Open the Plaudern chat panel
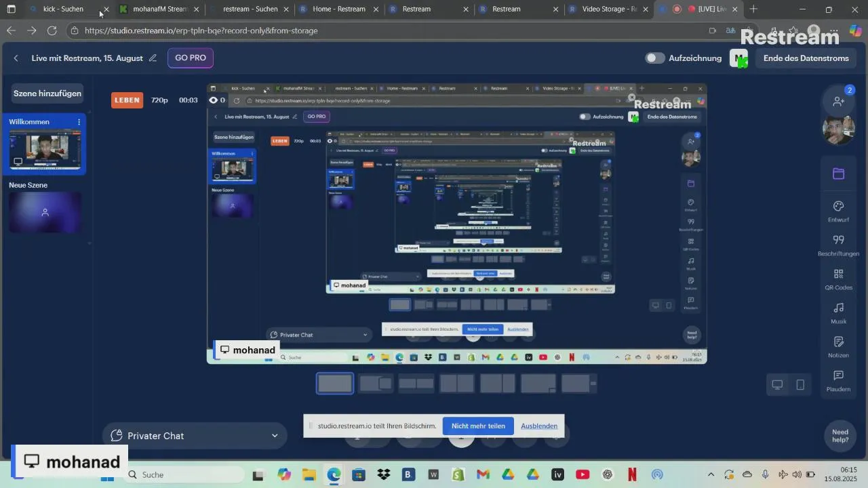The image size is (868, 488). (x=839, y=381)
